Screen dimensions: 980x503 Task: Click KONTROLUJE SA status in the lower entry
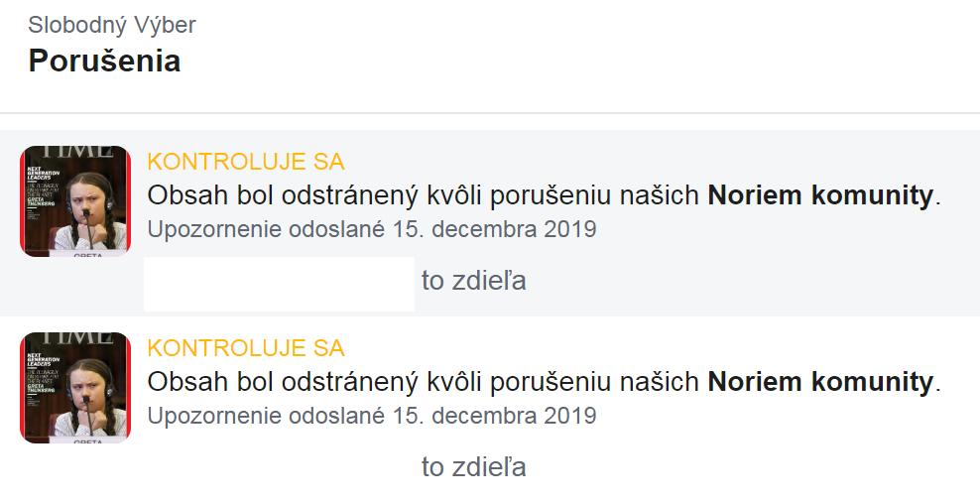(x=246, y=348)
